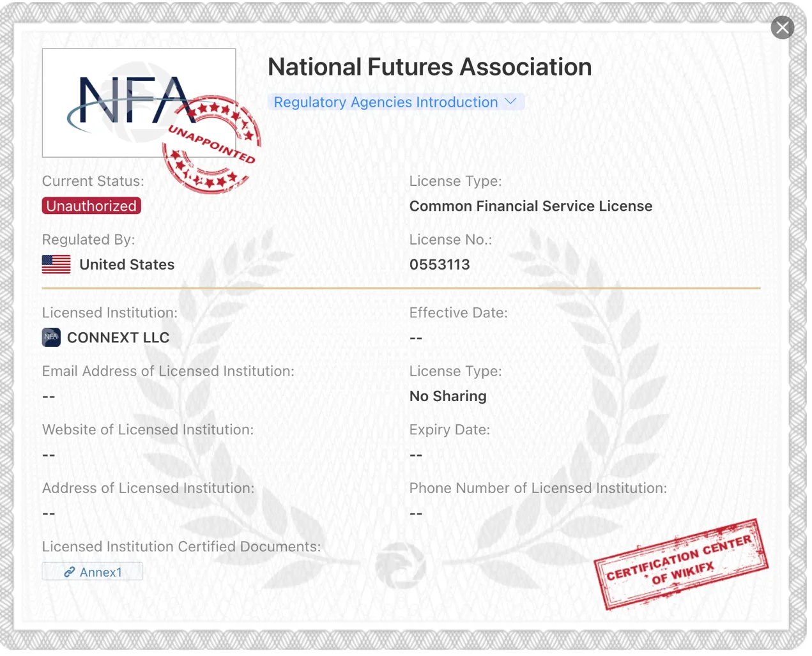Click the Unauthorized status badge
The height and width of the screenshot is (656, 812).
click(x=91, y=206)
